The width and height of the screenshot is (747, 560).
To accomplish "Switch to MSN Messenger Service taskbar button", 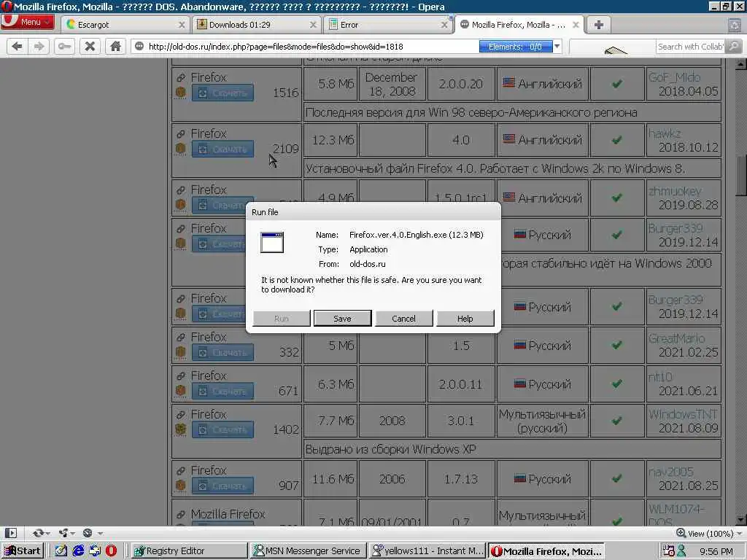I will (308, 551).
